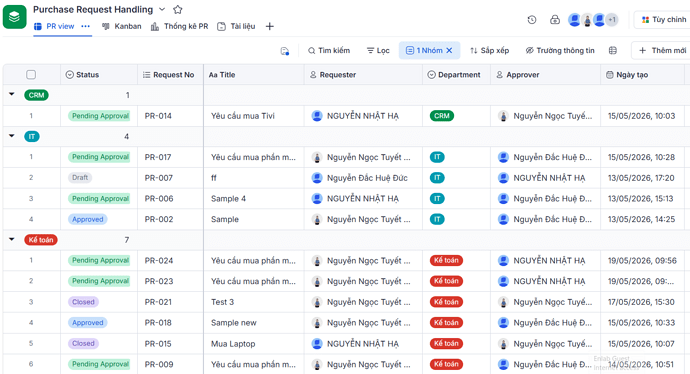Image resolution: width=690 pixels, height=374 pixels.
Task: Open the request titled Sample new
Action: point(233,323)
